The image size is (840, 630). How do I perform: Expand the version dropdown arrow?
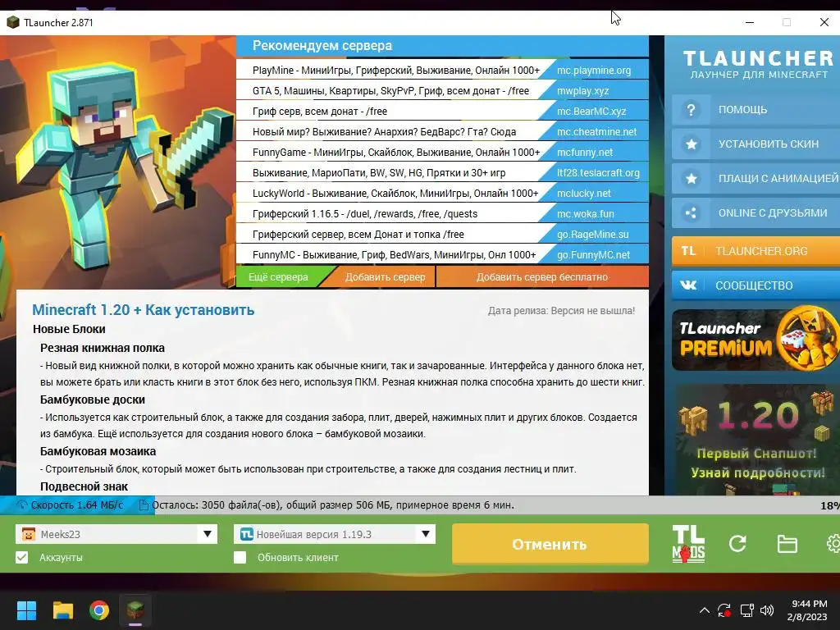coord(426,534)
